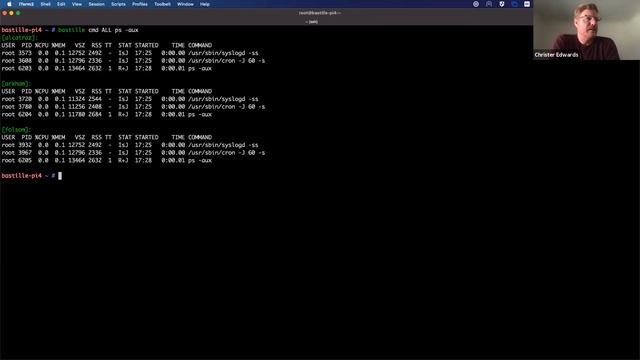Open the Profiles menu
640x360 pixels.
140,4
